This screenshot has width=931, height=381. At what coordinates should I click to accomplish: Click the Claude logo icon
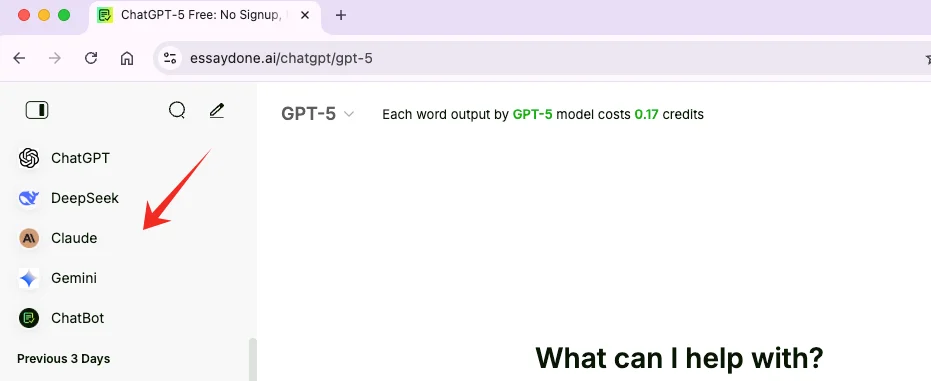point(28,238)
